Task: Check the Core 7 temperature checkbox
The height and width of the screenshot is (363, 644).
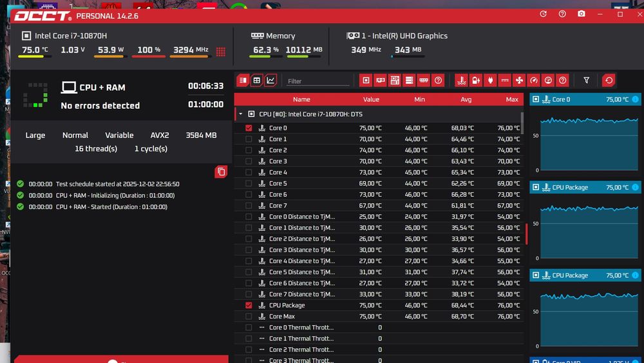Action: 249,206
